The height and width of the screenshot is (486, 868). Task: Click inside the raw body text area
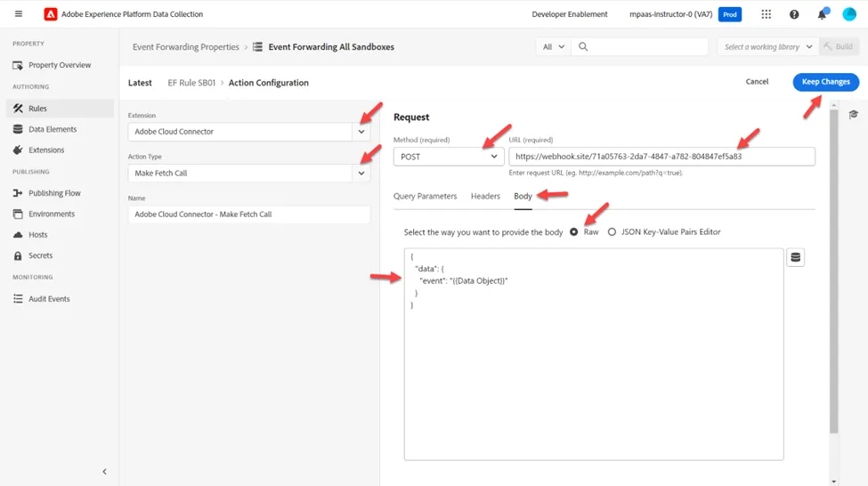point(594,354)
